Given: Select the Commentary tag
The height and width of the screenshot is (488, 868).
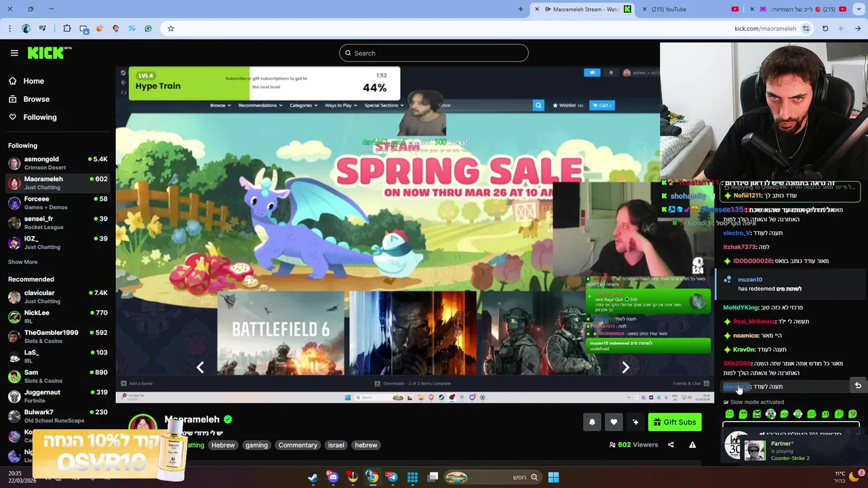Looking at the screenshot, I should [x=298, y=445].
